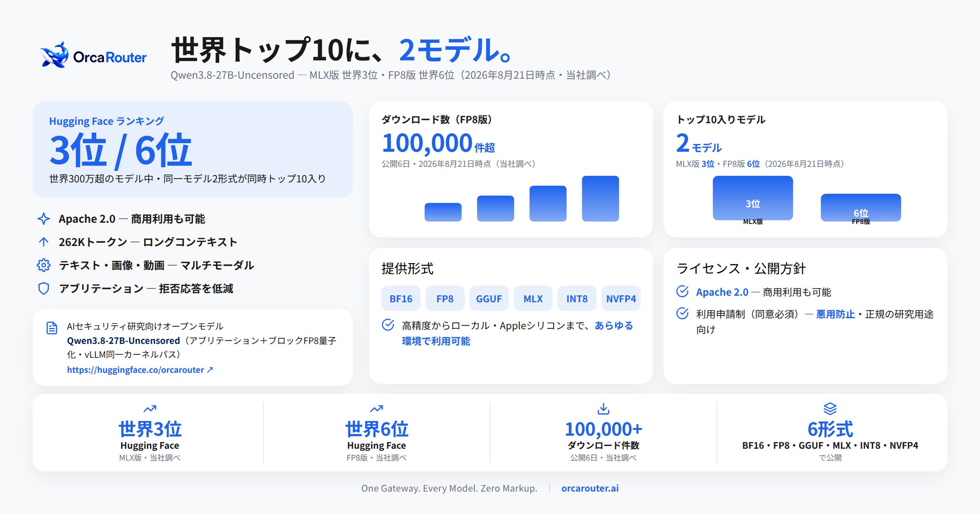Screen dimensions: 980x514
Task: Click the gear icon beside テキスト・画像・動画
Action: tap(44, 265)
